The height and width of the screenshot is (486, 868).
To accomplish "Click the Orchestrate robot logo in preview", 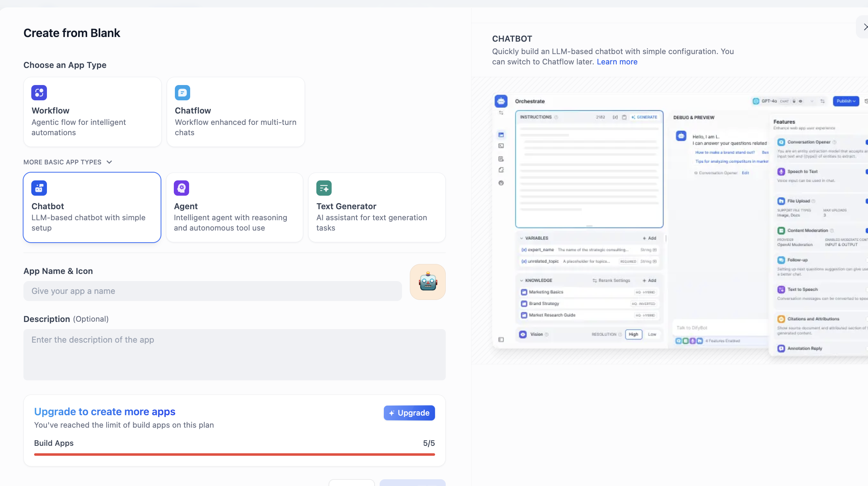I will [501, 101].
